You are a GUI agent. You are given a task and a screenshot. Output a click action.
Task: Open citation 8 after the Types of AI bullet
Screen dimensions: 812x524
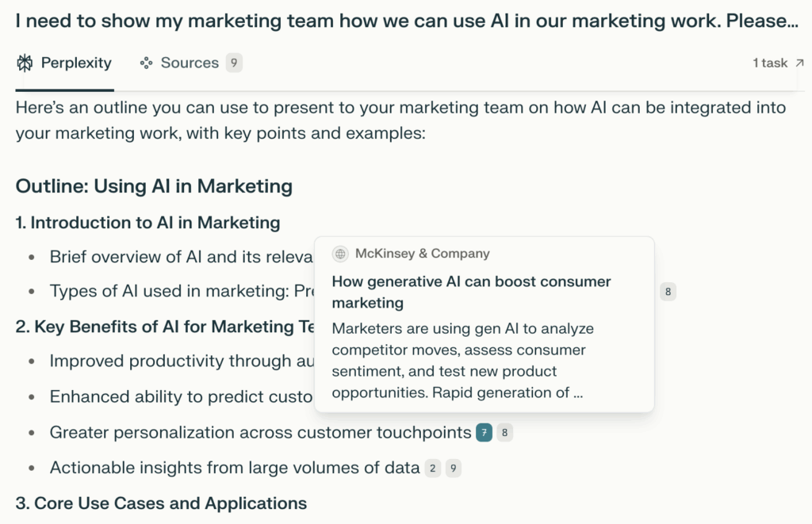[667, 292]
